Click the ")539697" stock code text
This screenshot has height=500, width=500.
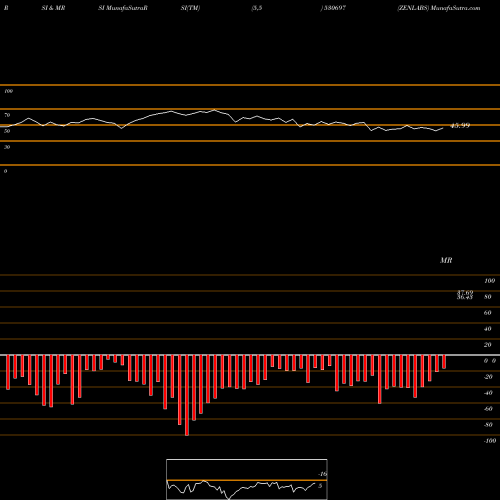pyautogui.click(x=333, y=8)
